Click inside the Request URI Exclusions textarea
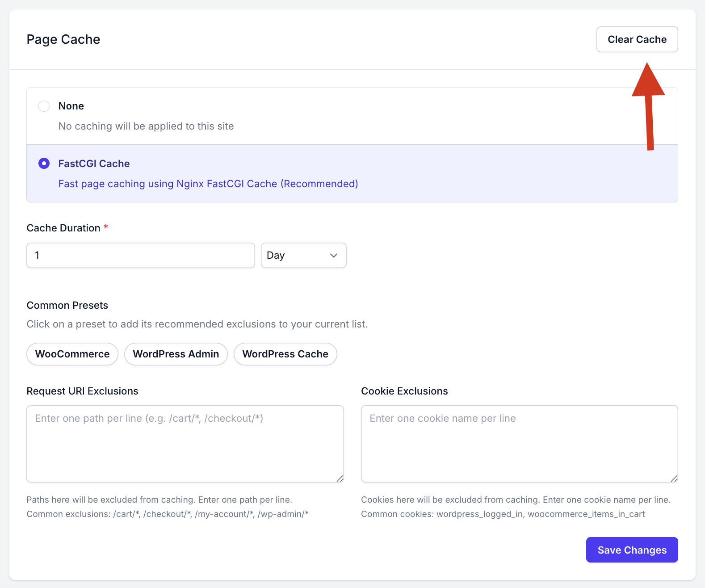This screenshot has width=705, height=588. 185,444
